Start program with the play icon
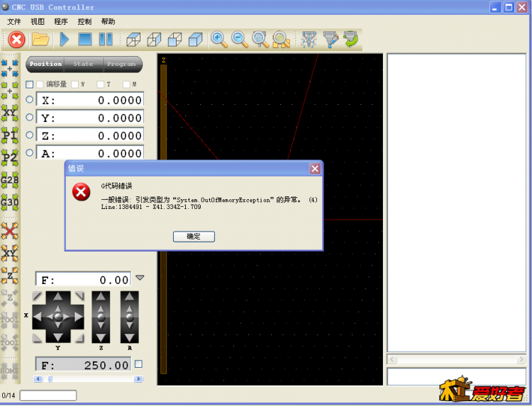Image resolution: width=532 pixels, height=406 pixels. [64, 39]
